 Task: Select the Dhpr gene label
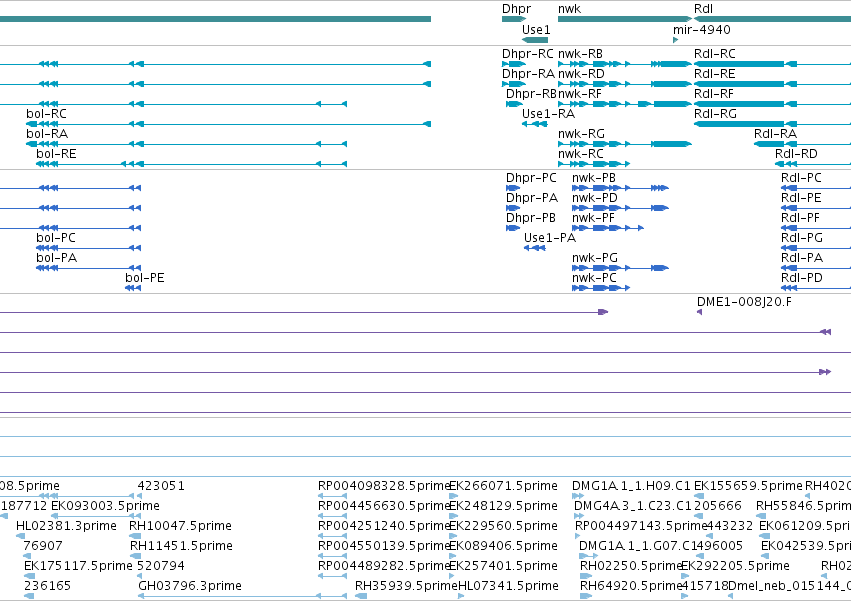(516, 9)
